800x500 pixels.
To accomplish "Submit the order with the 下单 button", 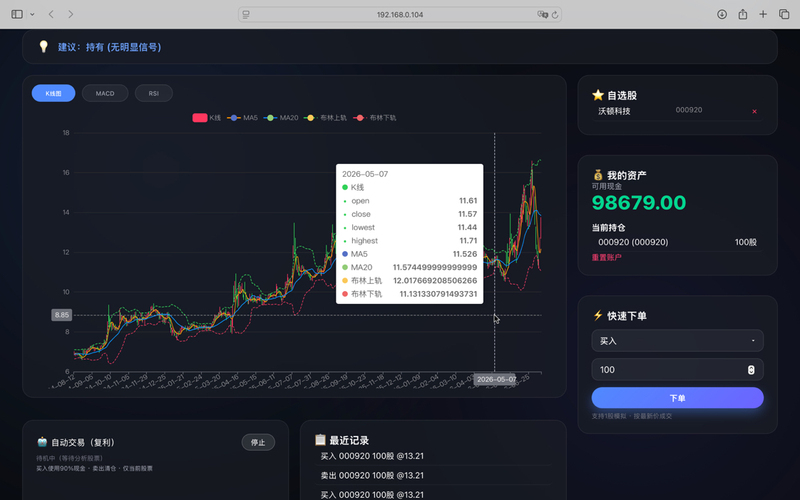I will click(x=678, y=398).
